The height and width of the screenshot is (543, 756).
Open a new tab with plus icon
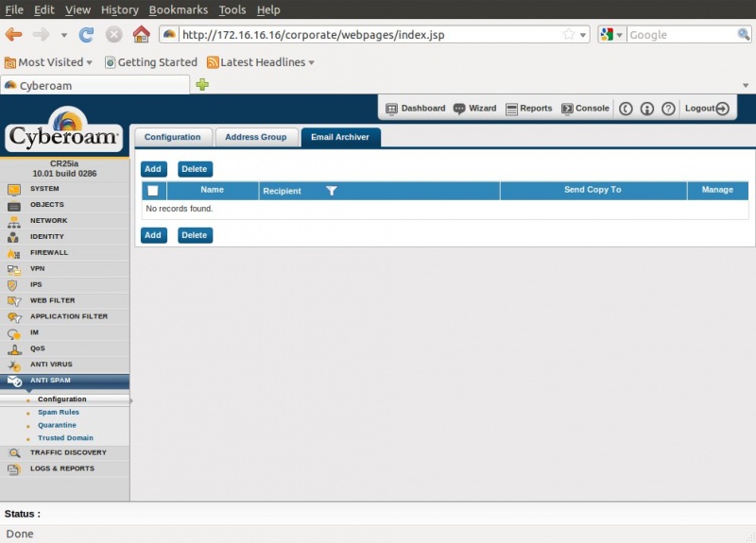point(202,85)
